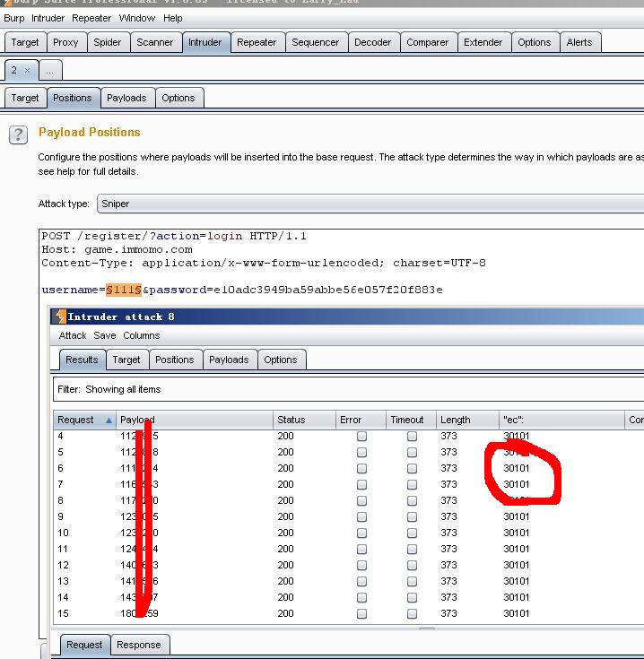Switch to the main Target tool tab

[x=25, y=42]
